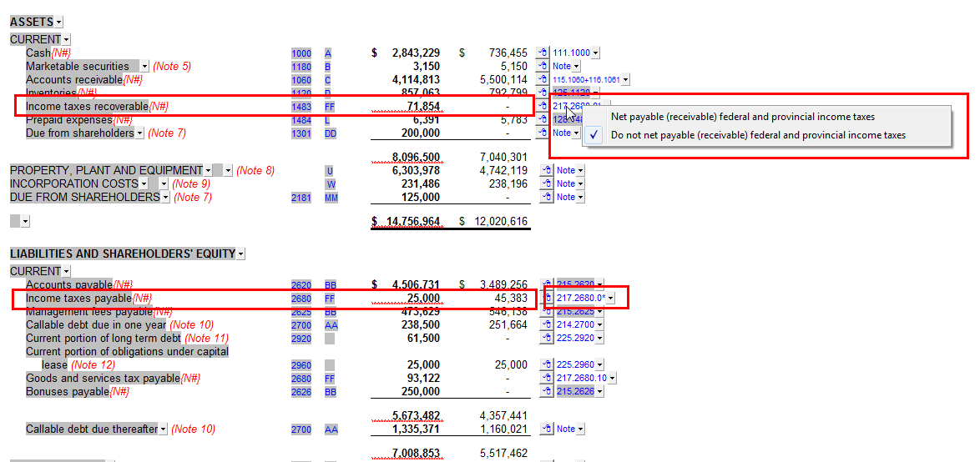
Task: Click total assets value 14,756,964
Action: [412, 222]
